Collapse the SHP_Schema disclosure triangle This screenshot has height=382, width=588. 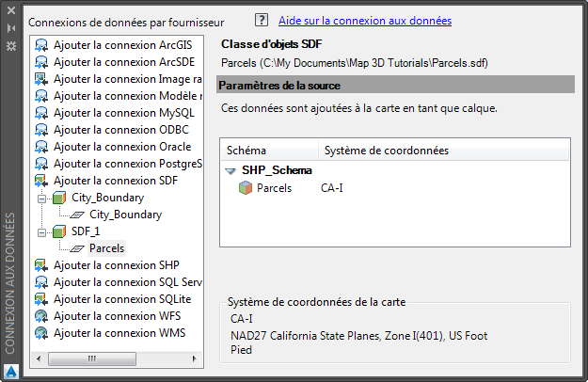pyautogui.click(x=230, y=171)
